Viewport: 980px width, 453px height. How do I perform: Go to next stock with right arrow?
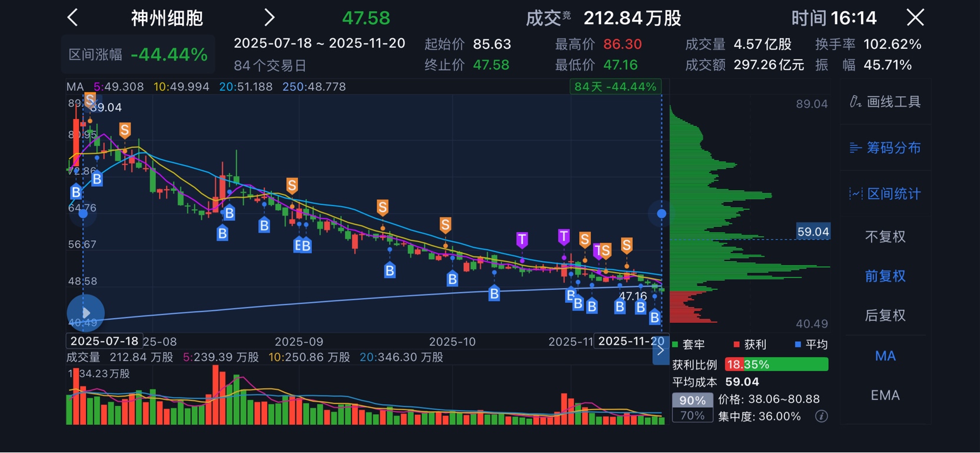pos(269,17)
